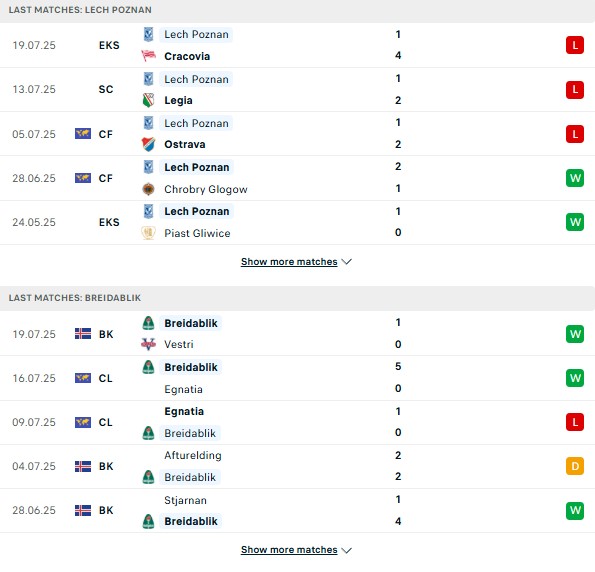This screenshot has width=595, height=572.
Task: Click the chevron next to bottom Show more matches
Action: (x=346, y=550)
